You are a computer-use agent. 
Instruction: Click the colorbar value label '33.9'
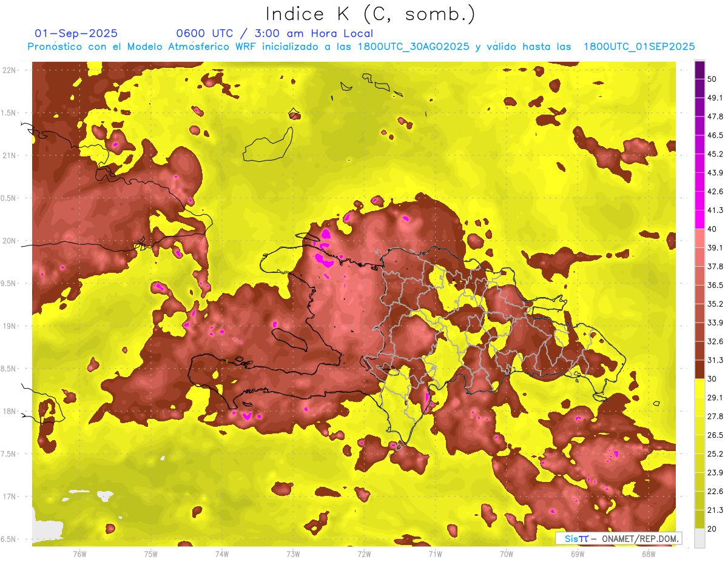point(715,323)
